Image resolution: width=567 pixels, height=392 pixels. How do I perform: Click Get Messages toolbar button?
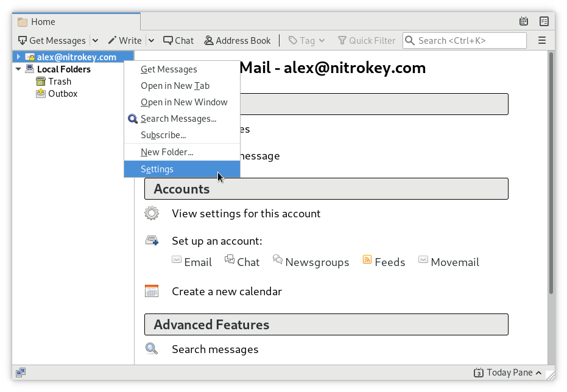click(52, 40)
